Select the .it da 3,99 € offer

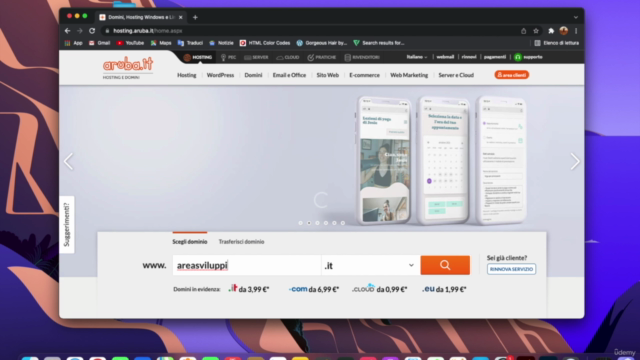pos(249,289)
